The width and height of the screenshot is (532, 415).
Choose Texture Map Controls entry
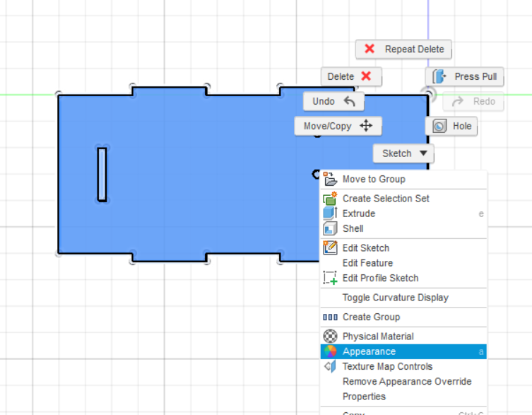click(403, 366)
